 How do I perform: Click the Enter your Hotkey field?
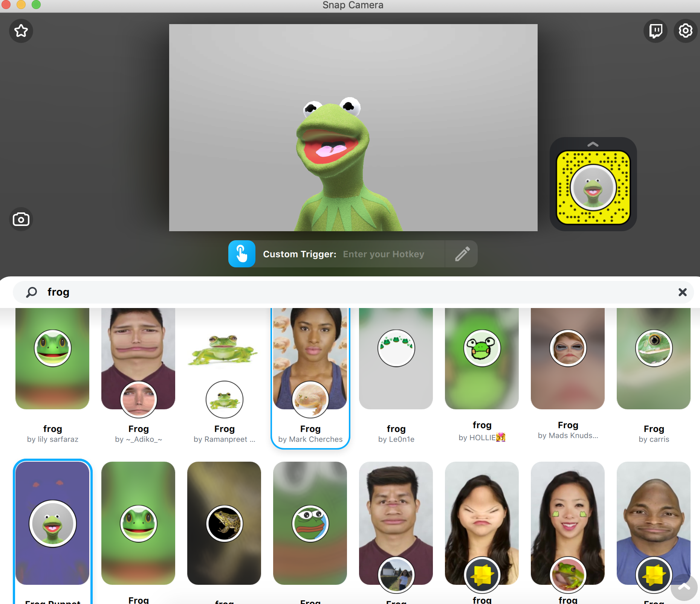tap(384, 254)
